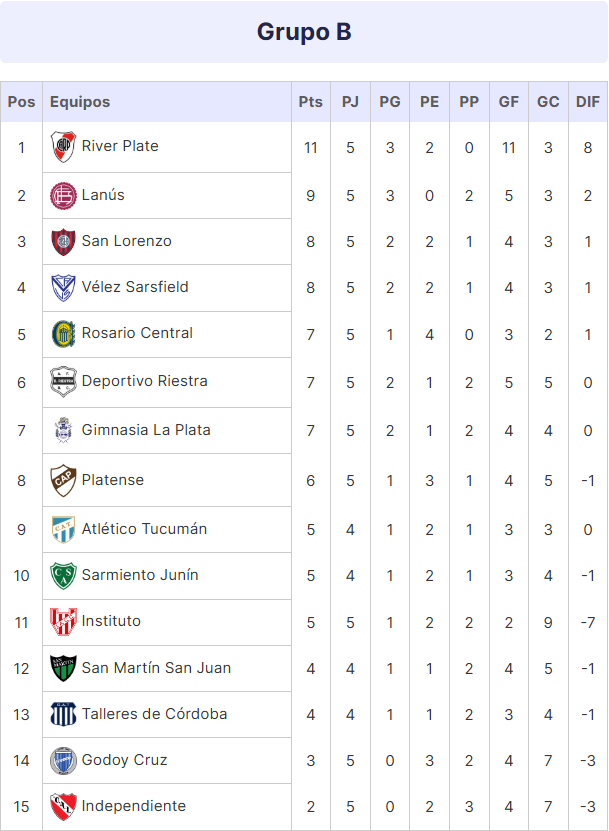Click the Lanús club badge
Viewport: 609px width, 831px height.
point(63,196)
